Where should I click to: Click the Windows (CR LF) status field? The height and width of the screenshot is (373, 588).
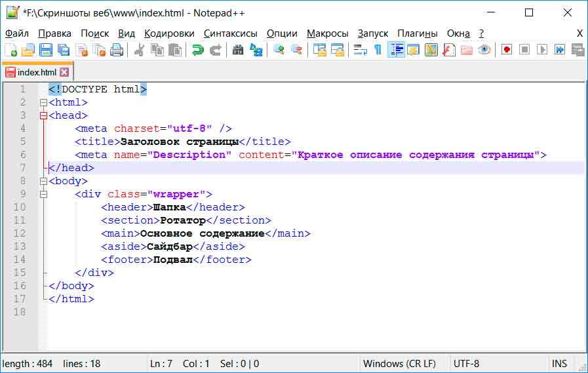point(399,364)
